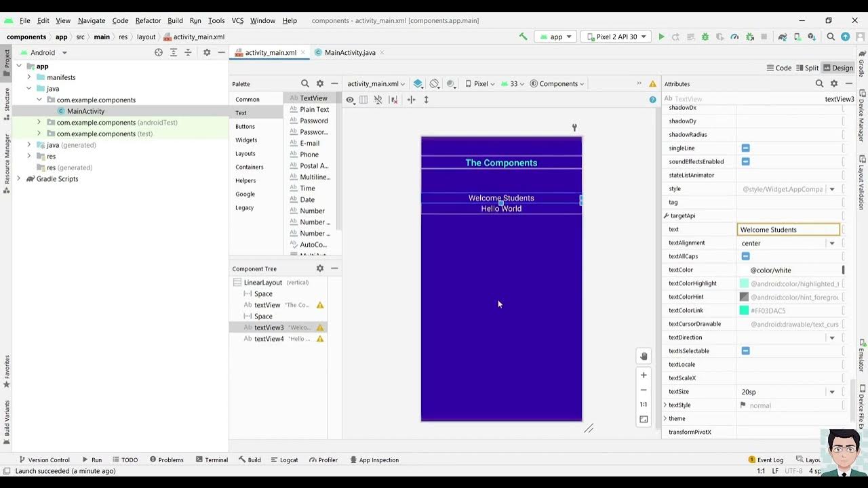The height and width of the screenshot is (488, 868).
Task: Open the Refactor menu
Action: [x=148, y=20]
